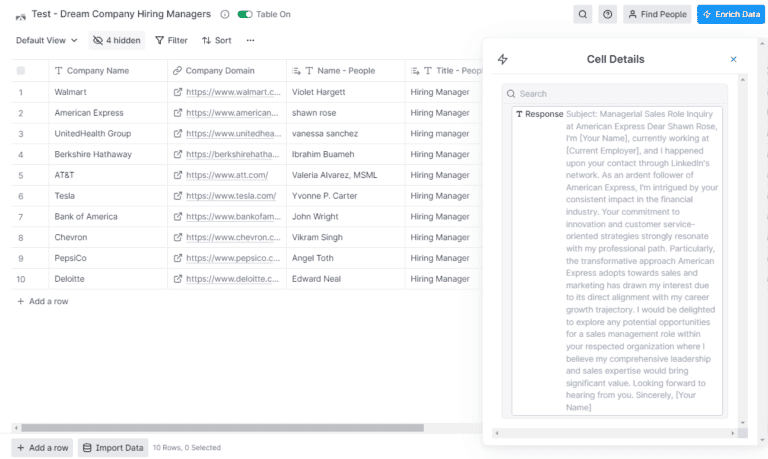The height and width of the screenshot is (459, 768).
Task: Click the Import Data button
Action: (112, 447)
